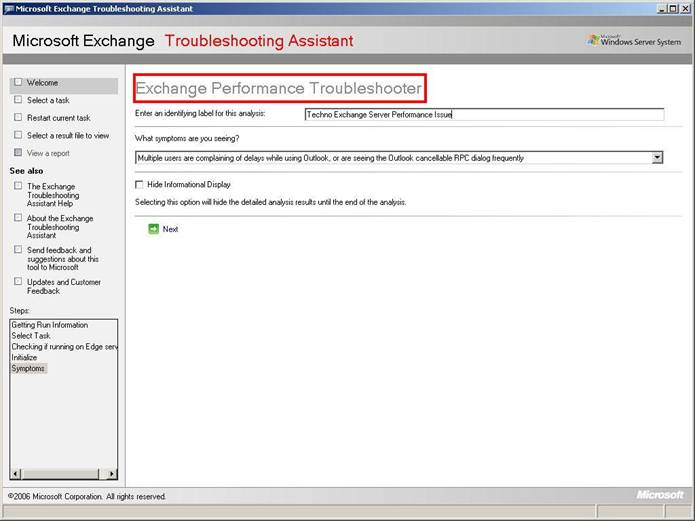Click the selected symptom text in combo box
The height and width of the screenshot is (521, 695).
point(331,158)
